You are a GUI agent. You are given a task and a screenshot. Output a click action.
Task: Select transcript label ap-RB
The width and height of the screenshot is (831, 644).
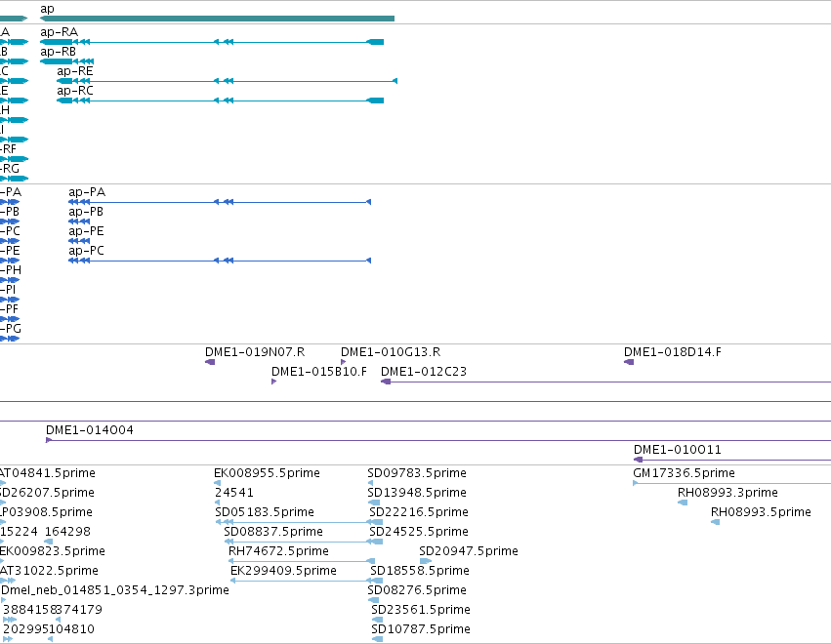58,52
